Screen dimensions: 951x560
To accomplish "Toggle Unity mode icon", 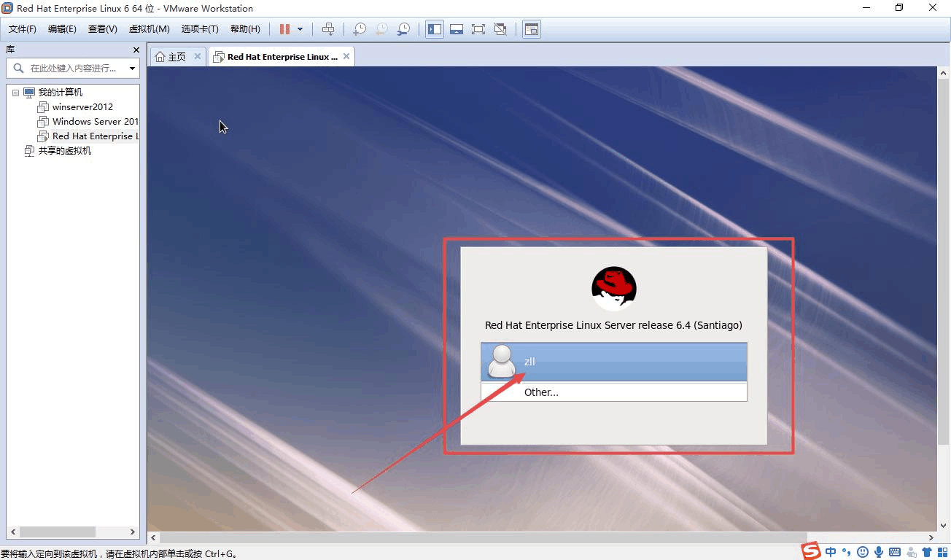I will click(500, 29).
